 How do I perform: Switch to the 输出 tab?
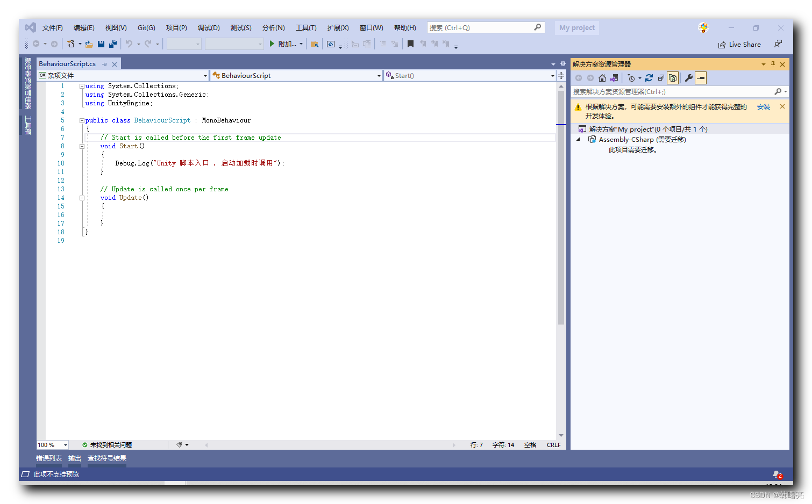point(75,458)
